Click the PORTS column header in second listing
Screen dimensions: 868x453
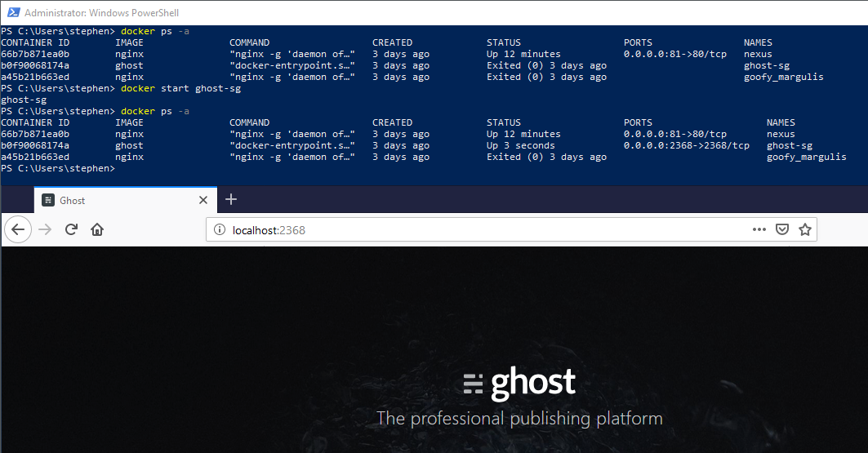tap(638, 122)
